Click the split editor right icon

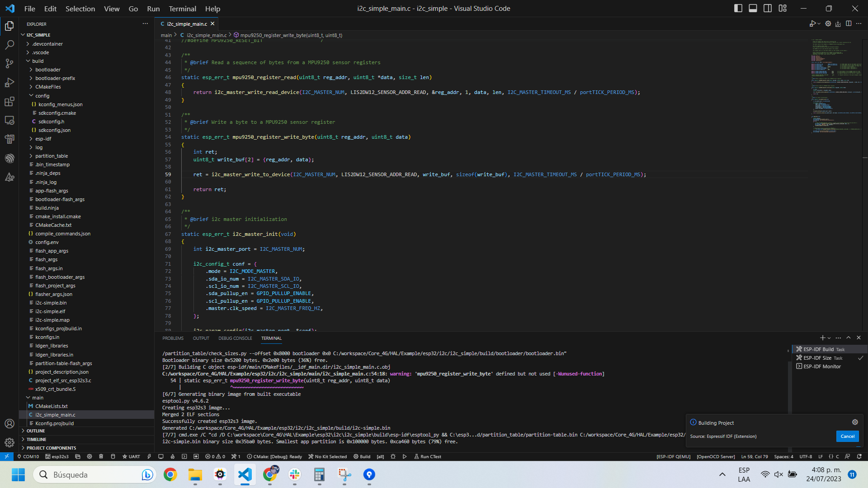tap(849, 23)
